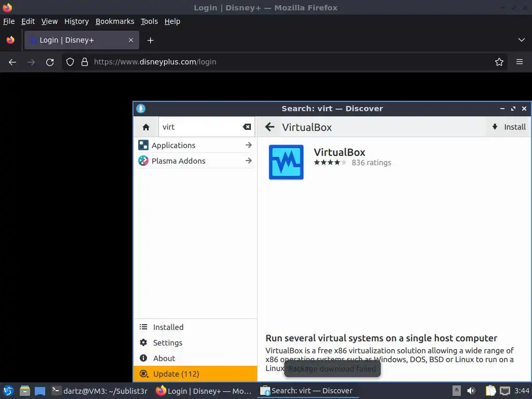Maximize the Discover window
Screen dimensions: 532x399
513,109
